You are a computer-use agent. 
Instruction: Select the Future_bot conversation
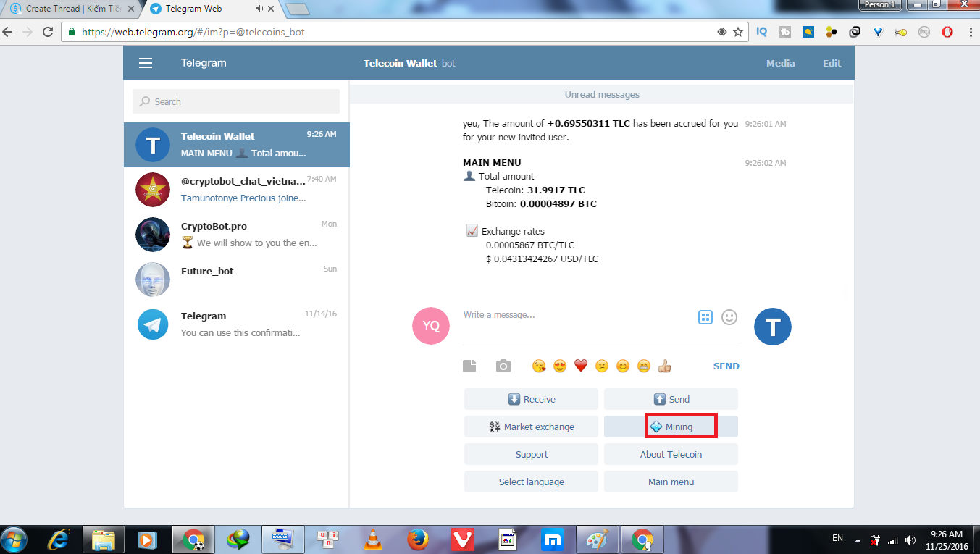click(x=237, y=279)
